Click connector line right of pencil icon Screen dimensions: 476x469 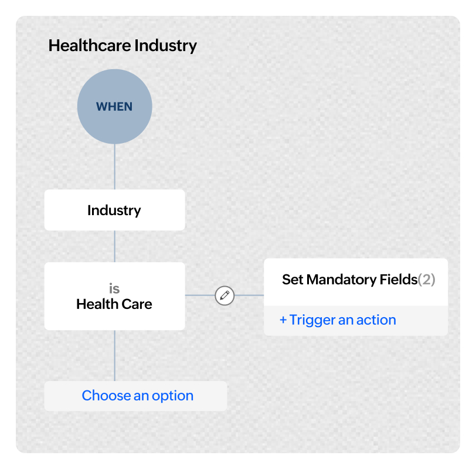[249, 295]
